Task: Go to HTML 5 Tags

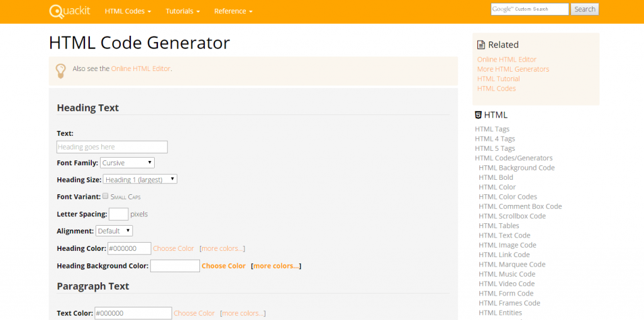Action: [495, 148]
